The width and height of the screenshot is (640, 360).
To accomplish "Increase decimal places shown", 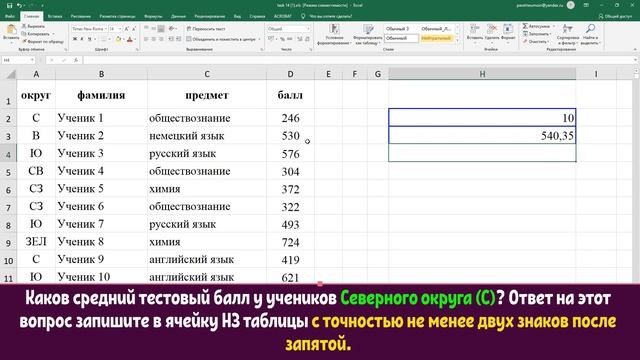I will click(299, 39).
